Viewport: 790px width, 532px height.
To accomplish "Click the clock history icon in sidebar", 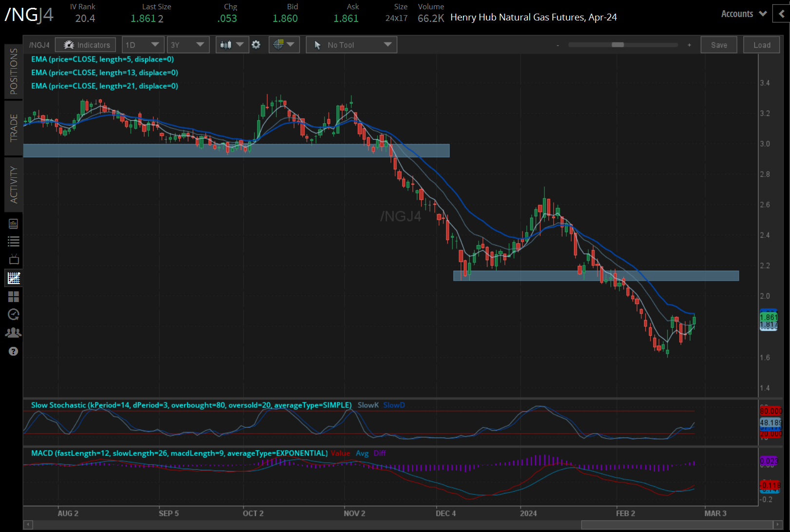I will (14, 315).
